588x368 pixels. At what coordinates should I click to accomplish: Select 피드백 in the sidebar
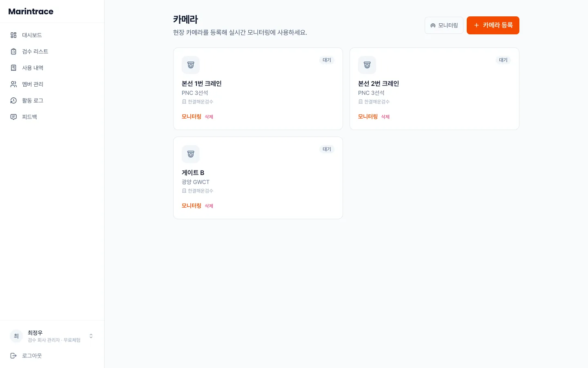(52, 117)
